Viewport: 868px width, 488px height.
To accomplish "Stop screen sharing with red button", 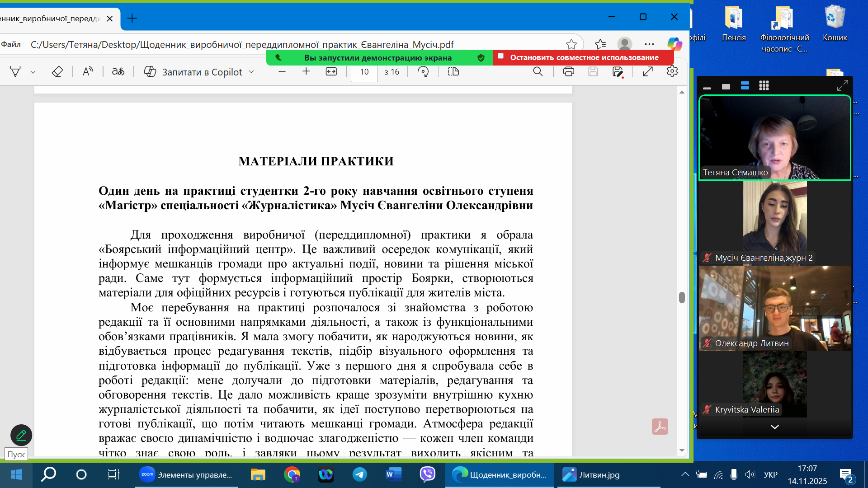I will 583,58.
